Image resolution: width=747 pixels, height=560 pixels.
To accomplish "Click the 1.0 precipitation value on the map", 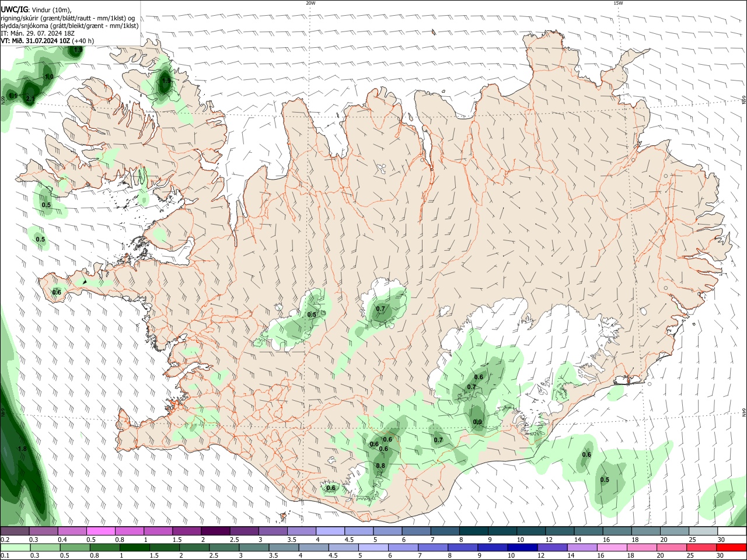I will (49, 77).
